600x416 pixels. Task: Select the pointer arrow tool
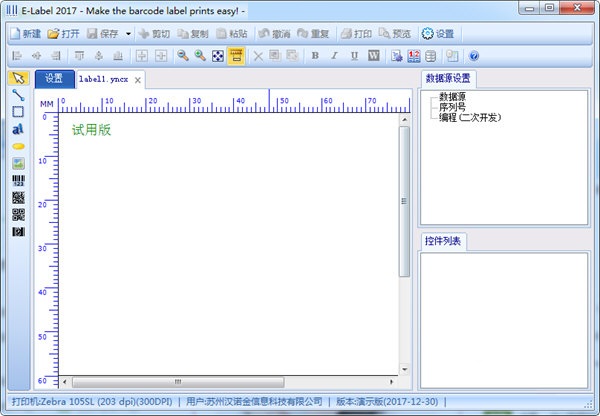[x=17, y=78]
